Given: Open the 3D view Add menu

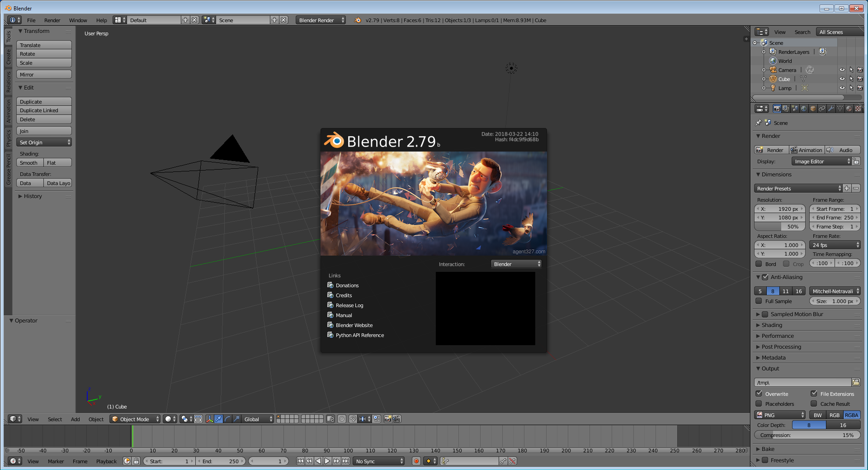Looking at the screenshot, I should click(75, 419).
